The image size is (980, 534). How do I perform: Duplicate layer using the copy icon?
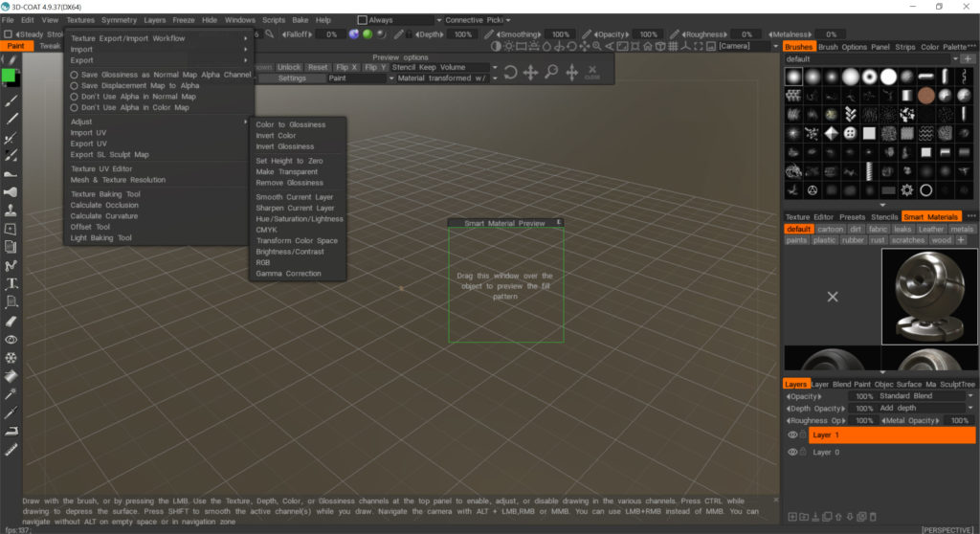[827, 517]
